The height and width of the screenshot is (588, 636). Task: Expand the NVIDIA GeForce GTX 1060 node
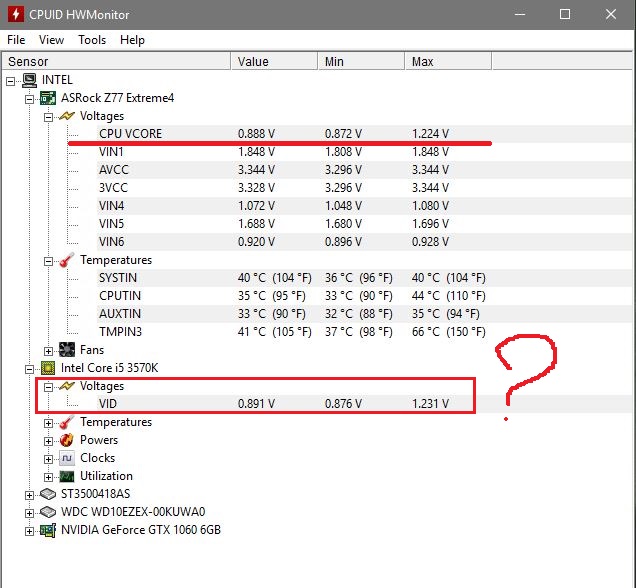click(x=29, y=531)
